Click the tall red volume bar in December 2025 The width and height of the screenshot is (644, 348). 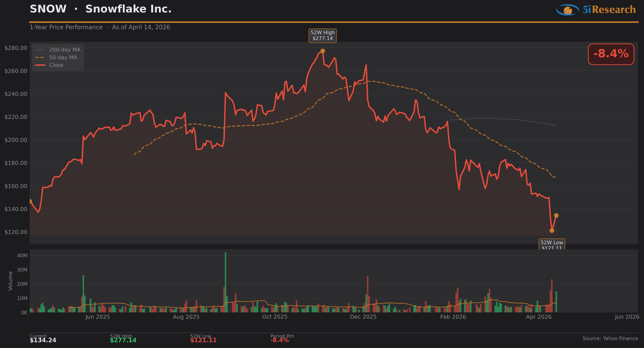pyautogui.click(x=368, y=294)
